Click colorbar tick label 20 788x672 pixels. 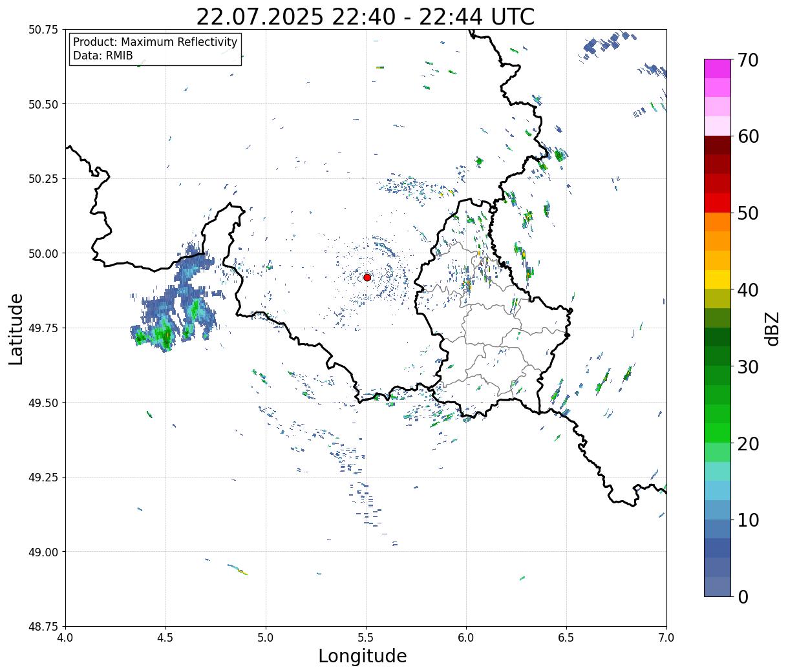(747, 444)
